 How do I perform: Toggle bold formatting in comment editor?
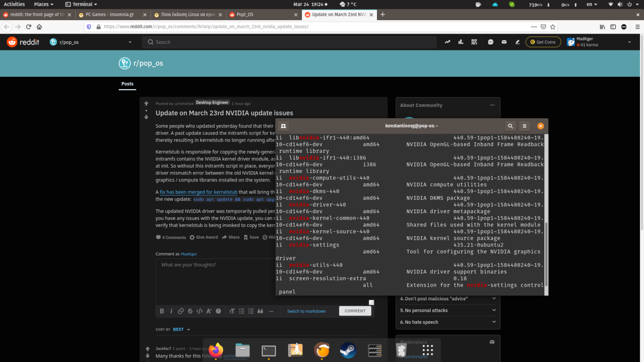click(x=162, y=311)
